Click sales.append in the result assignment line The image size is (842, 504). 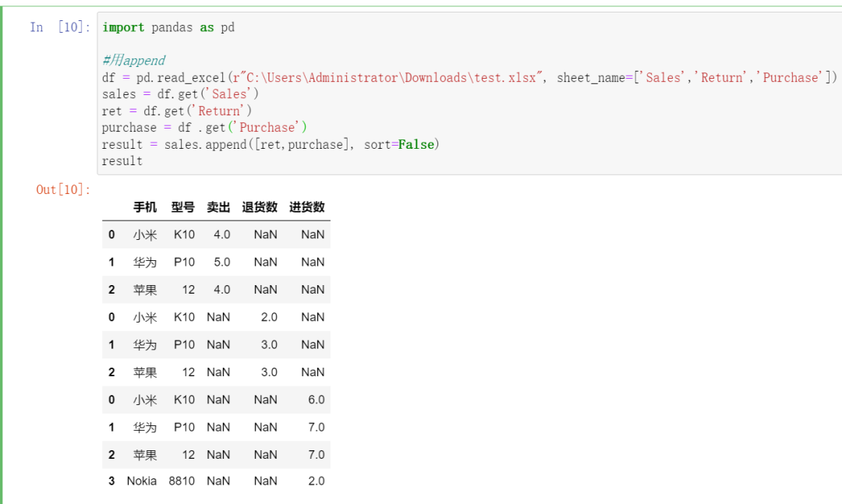tap(206, 144)
